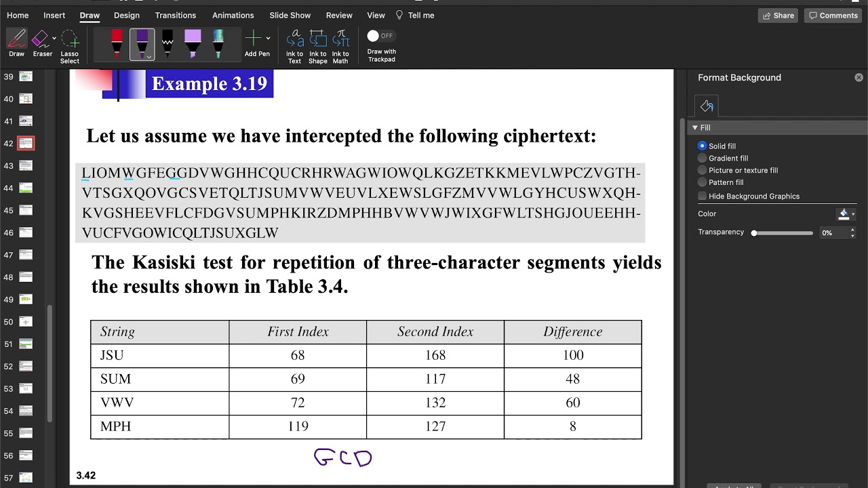Click the Difference column header
The width and height of the screenshot is (868, 488).
572,331
